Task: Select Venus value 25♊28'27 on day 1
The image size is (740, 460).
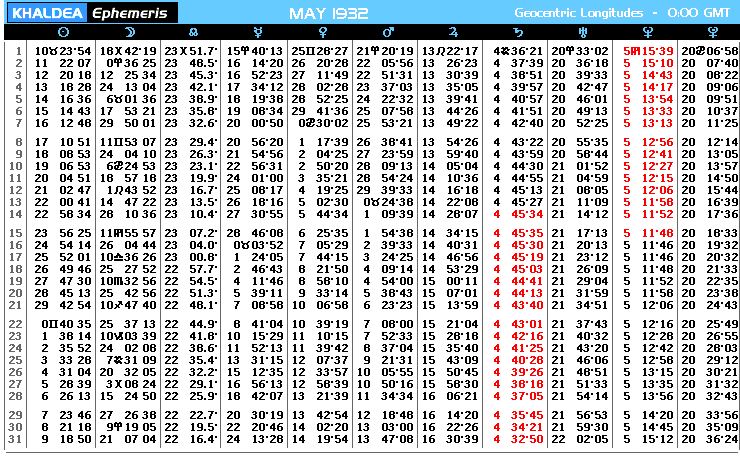Action: click(320, 51)
